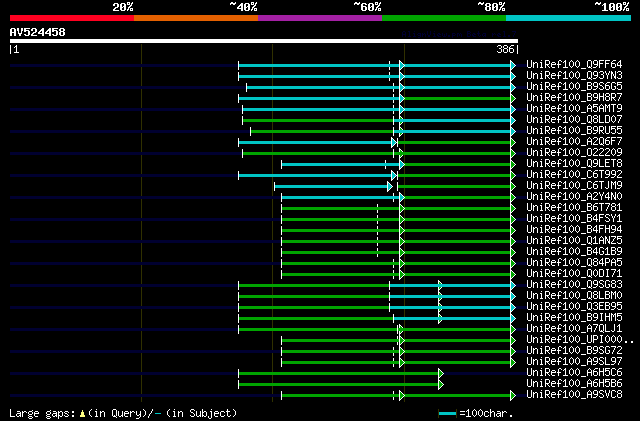The width and height of the screenshot is (640, 421).
Task: Click the red 20% identity legend segment
Action: (72, 18)
